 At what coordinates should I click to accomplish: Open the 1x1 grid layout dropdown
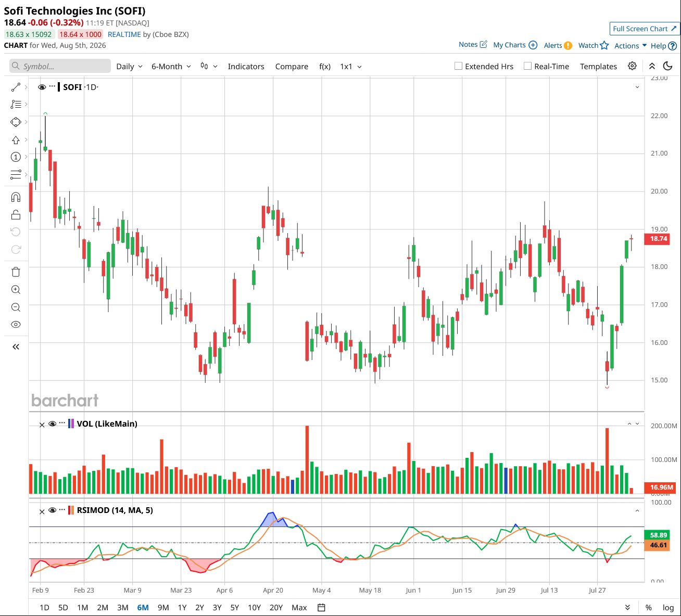tap(351, 67)
